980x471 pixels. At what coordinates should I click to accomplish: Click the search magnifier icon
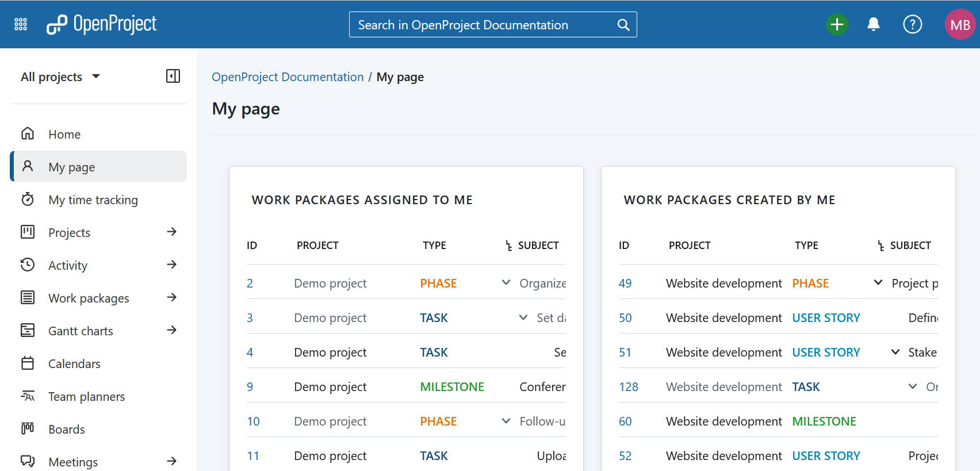(623, 25)
